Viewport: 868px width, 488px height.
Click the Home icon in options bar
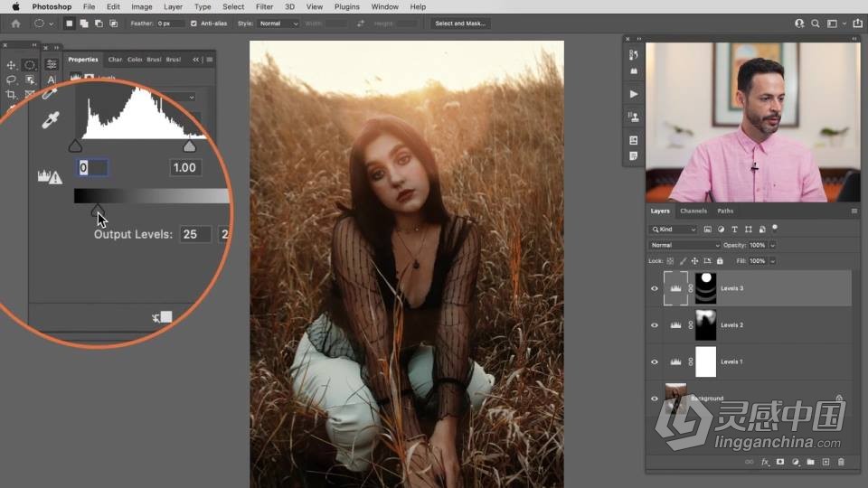point(15,23)
